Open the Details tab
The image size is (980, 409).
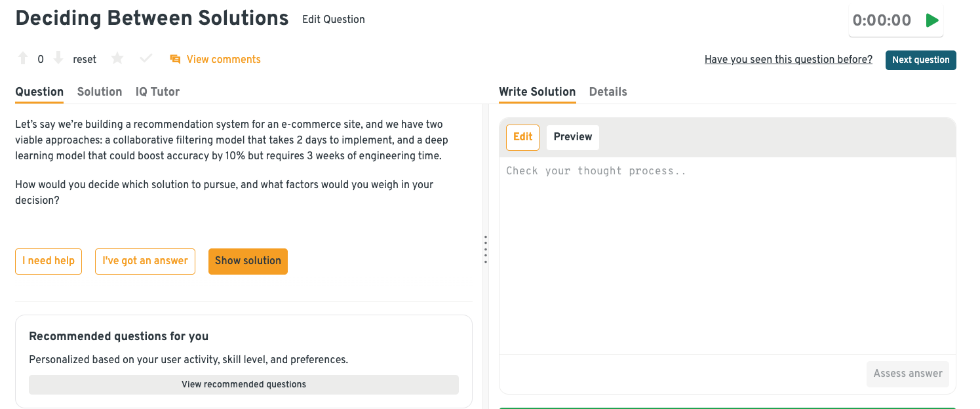[608, 92]
